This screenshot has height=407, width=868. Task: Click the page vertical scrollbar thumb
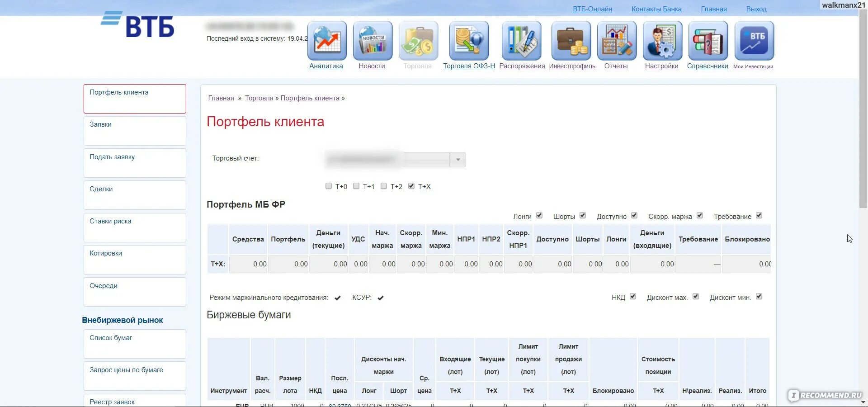(x=863, y=109)
